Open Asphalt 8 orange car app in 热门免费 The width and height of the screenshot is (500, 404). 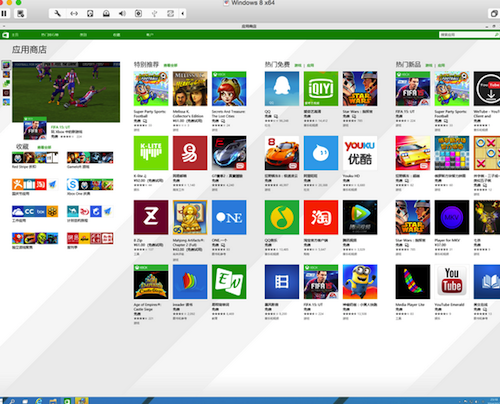pyautogui.click(x=282, y=153)
